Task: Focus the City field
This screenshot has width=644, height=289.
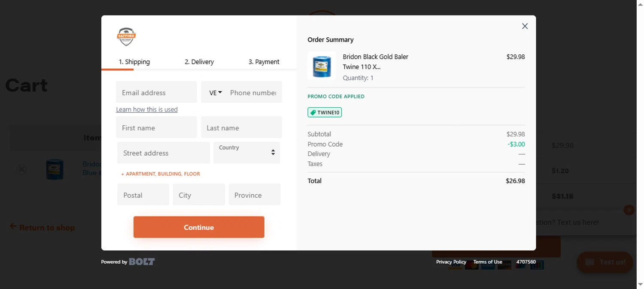Action: [199, 195]
